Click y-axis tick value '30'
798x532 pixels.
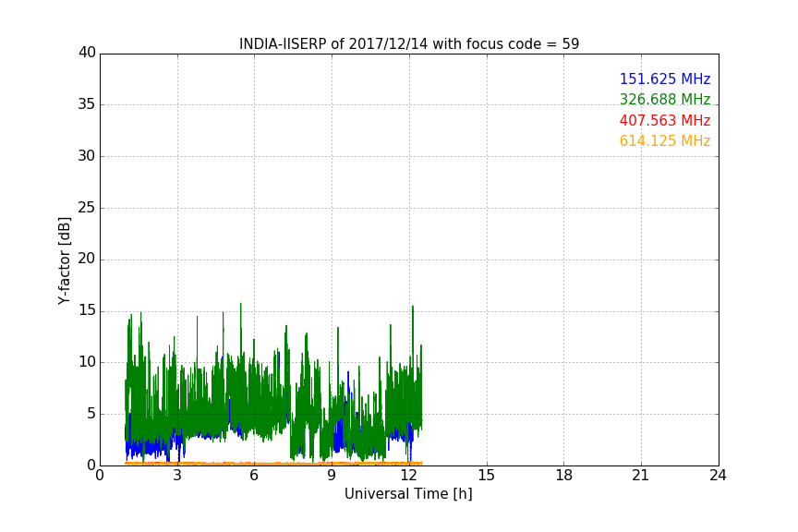point(87,156)
